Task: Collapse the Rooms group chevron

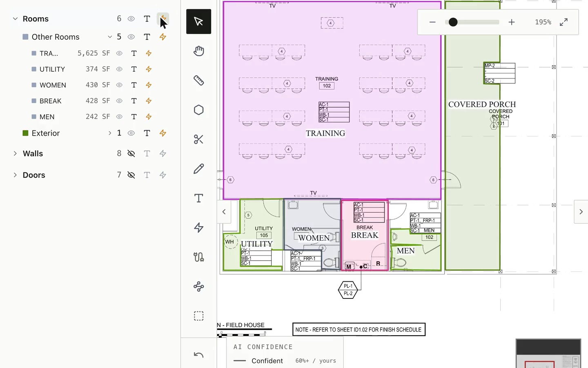Action: coord(15,19)
